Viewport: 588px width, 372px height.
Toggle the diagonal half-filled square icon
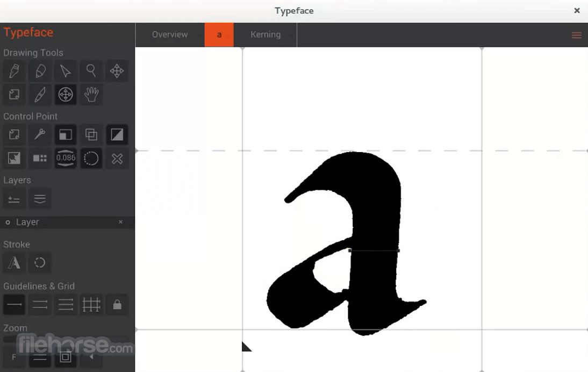click(x=117, y=134)
